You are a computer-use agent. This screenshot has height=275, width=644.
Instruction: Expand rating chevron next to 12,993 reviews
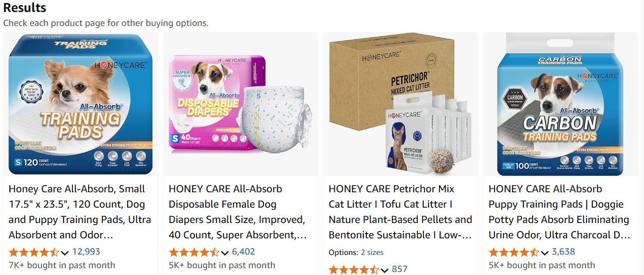pos(65,253)
